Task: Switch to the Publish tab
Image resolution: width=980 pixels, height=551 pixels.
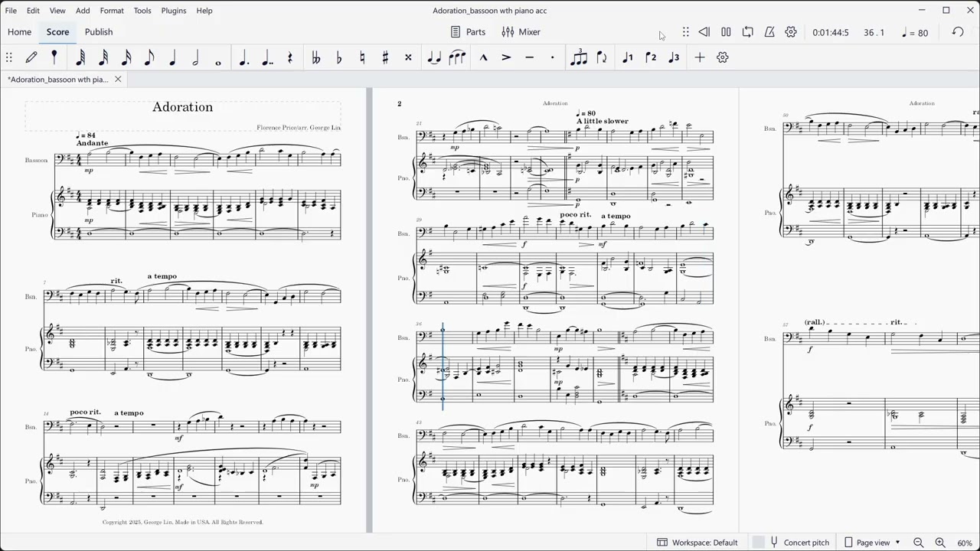Action: (99, 32)
